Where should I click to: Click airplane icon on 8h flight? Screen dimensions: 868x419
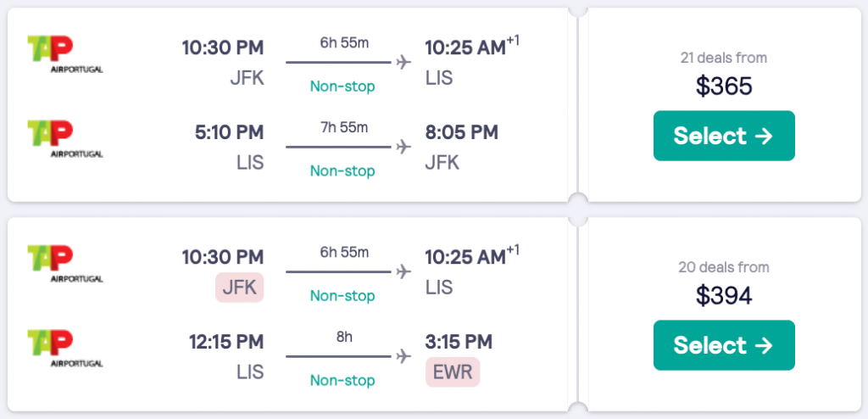pos(403,356)
